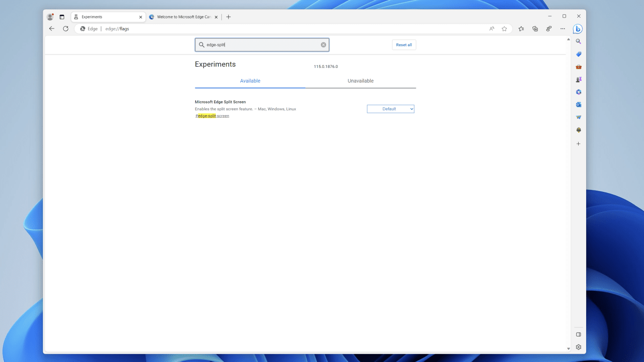
Task: Launch the Tools sidebar app
Action: (x=578, y=67)
